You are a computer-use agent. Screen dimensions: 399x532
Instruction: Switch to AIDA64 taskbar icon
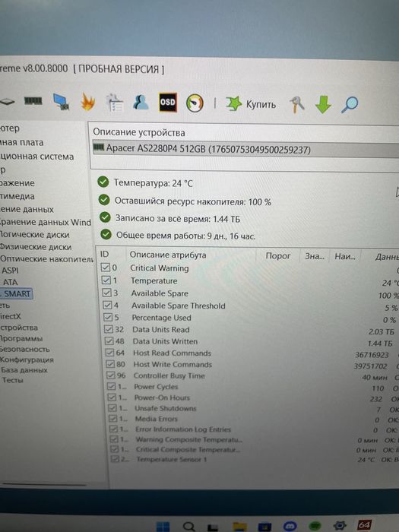pyautogui.click(x=363, y=525)
